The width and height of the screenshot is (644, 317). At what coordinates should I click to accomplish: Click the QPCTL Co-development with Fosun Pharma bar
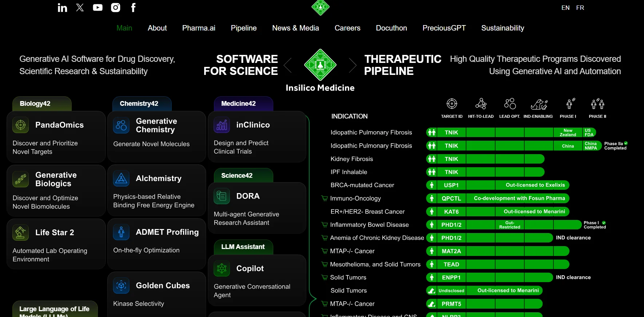tap(498, 198)
